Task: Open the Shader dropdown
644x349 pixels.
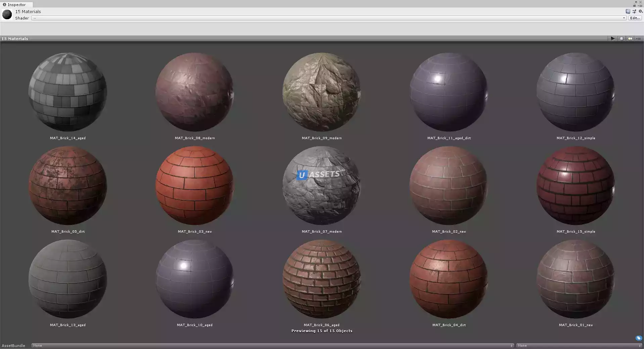Action: click(x=329, y=18)
